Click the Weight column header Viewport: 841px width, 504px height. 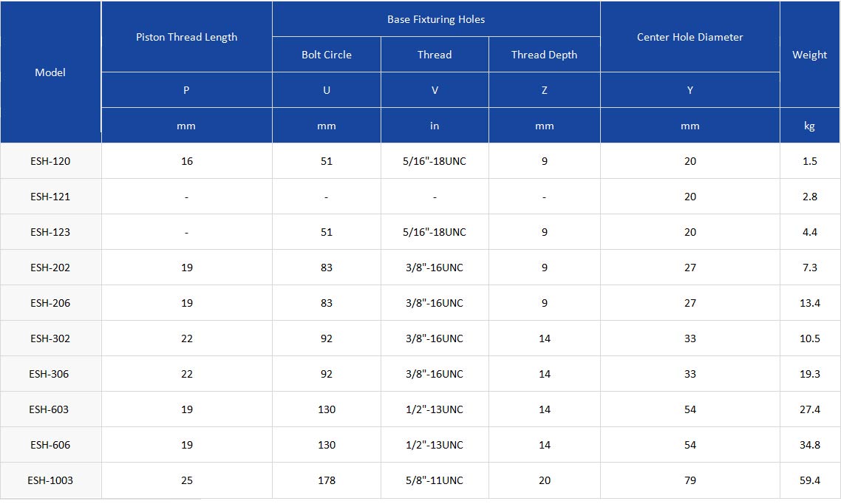(809, 55)
